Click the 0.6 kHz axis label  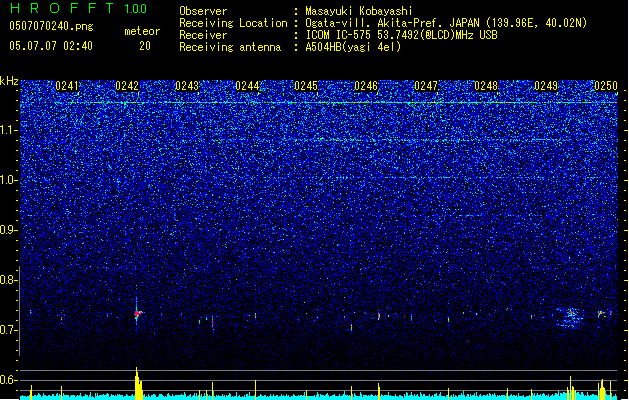[8, 380]
